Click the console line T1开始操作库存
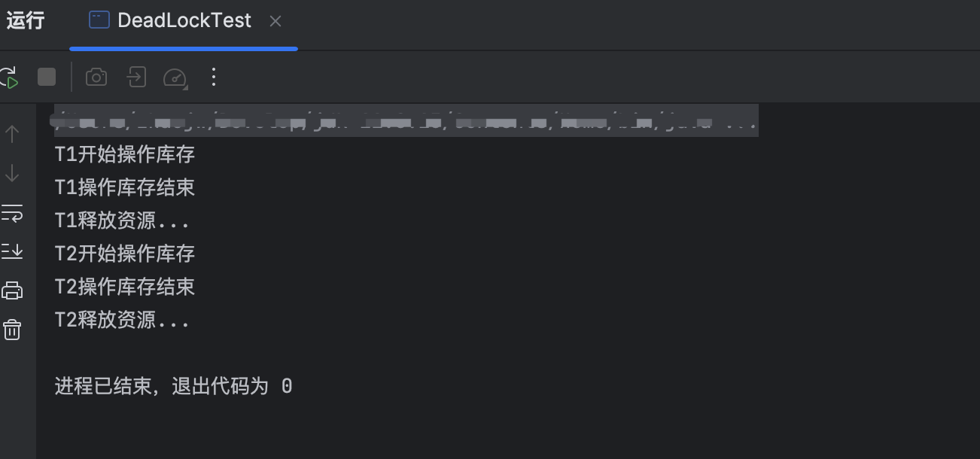 click(x=125, y=154)
